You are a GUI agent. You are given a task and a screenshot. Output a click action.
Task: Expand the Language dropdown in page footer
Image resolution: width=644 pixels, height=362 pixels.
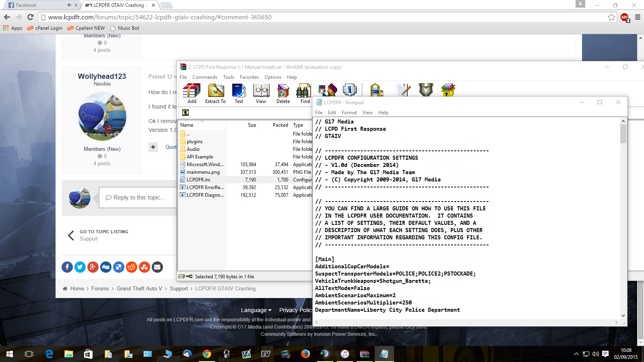click(256, 310)
